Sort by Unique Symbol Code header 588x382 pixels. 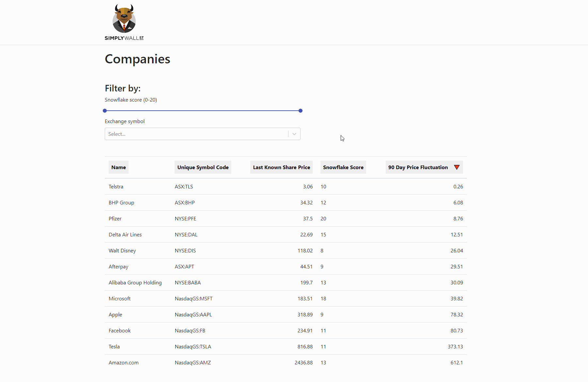203,167
